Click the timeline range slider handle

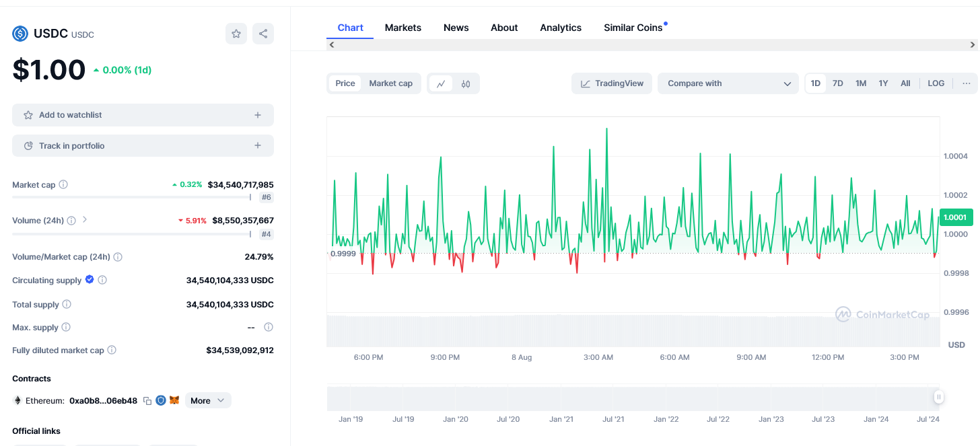938,398
